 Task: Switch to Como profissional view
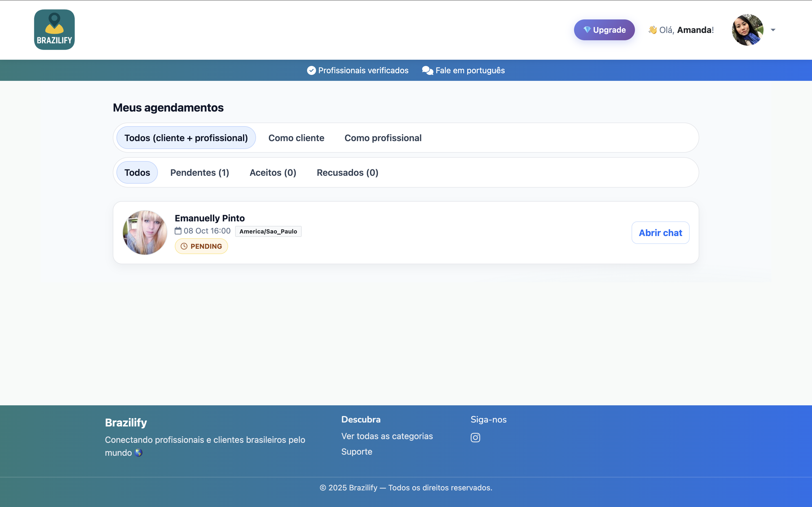click(383, 138)
